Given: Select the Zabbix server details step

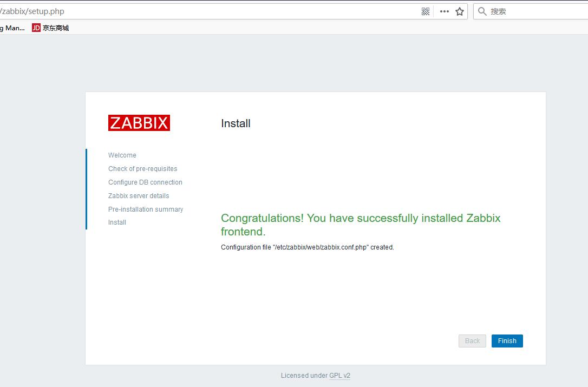Looking at the screenshot, I should (139, 196).
